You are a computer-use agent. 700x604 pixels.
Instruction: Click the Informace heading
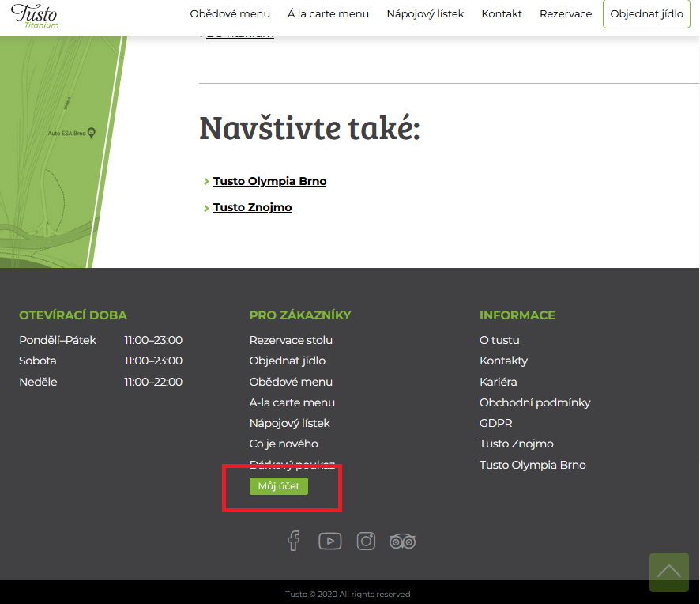pyautogui.click(x=517, y=315)
